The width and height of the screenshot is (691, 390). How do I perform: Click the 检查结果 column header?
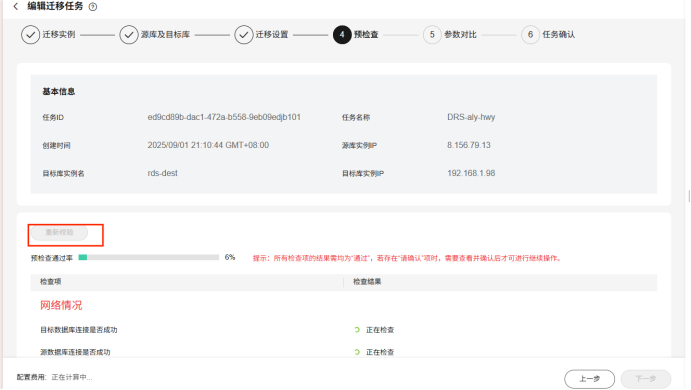[367, 282]
